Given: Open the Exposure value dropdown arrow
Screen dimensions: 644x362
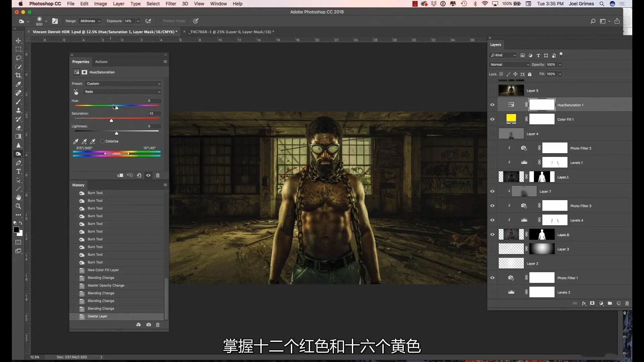Looking at the screenshot, I should tap(138, 21).
